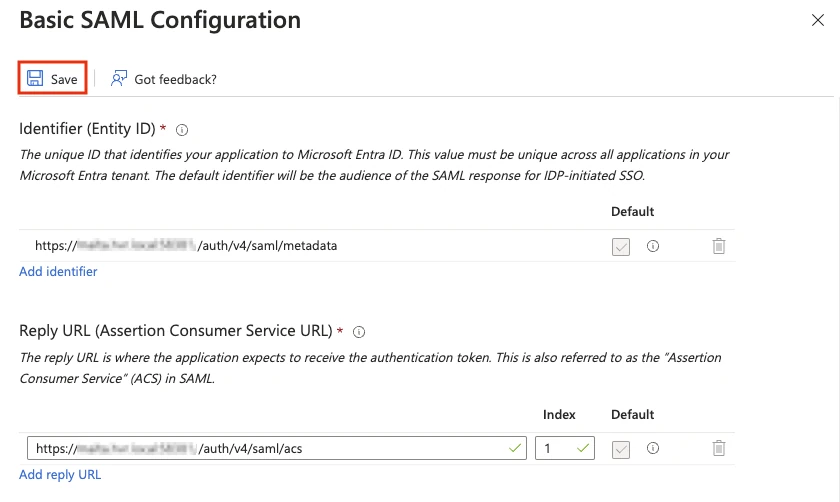Delete the saml/acs reply URL with trash icon
Viewport: 840px width, 502px height.
pyautogui.click(x=718, y=449)
